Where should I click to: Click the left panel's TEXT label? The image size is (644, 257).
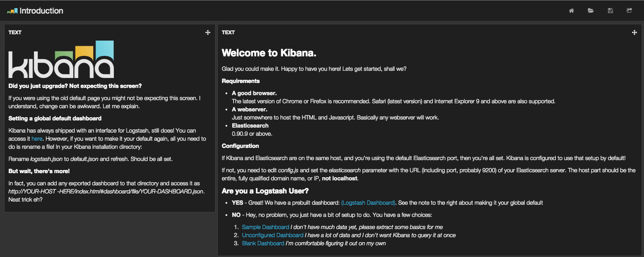click(15, 32)
